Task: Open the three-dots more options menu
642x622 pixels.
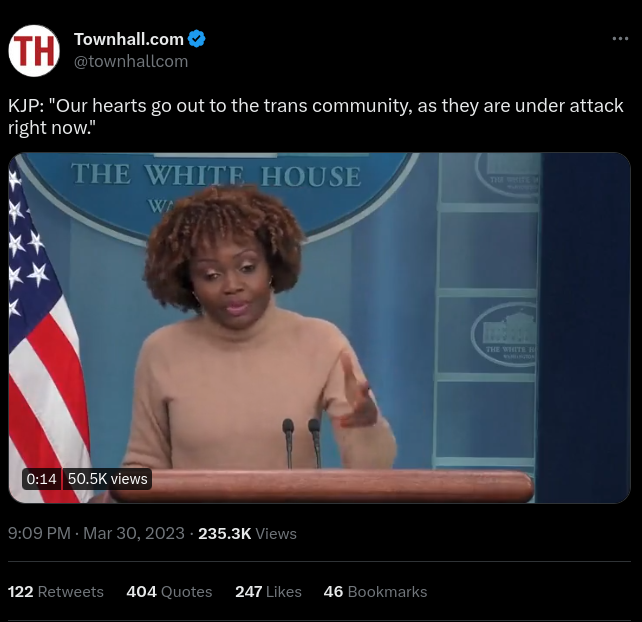Action: (620, 38)
